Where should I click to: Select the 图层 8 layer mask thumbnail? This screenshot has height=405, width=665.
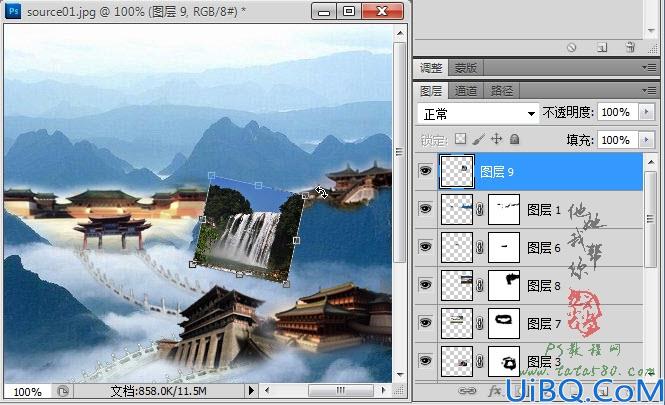coord(504,285)
